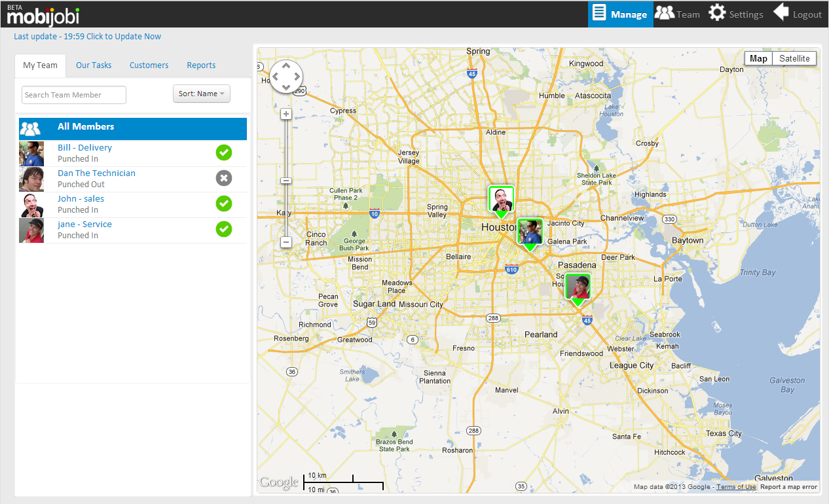Focus the Search Team Member field
This screenshot has width=829, height=504.
click(74, 95)
